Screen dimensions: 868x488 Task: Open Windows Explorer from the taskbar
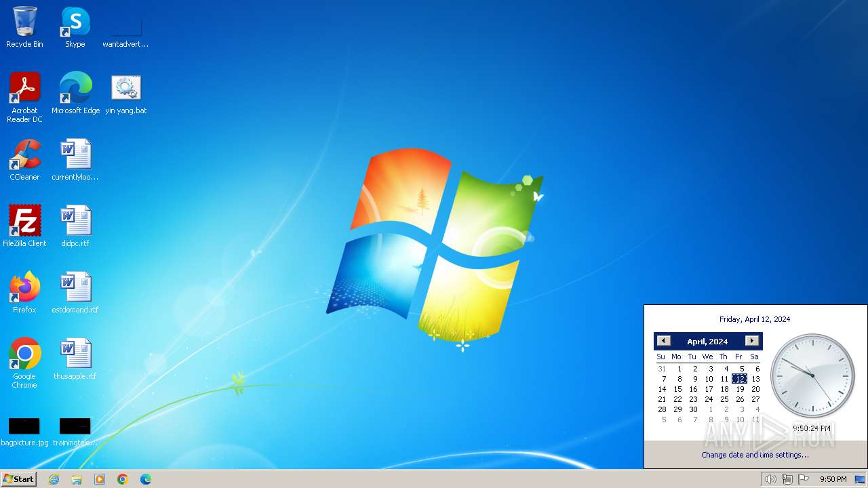[x=77, y=479]
